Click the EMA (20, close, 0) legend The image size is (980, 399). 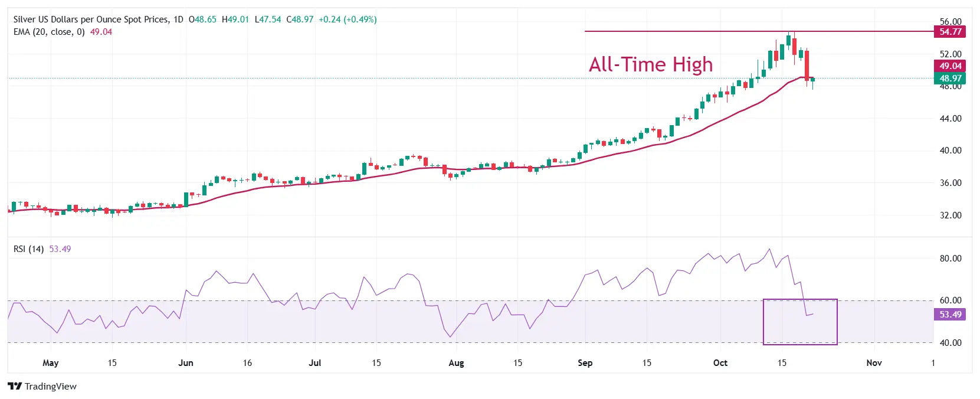pyautogui.click(x=49, y=32)
